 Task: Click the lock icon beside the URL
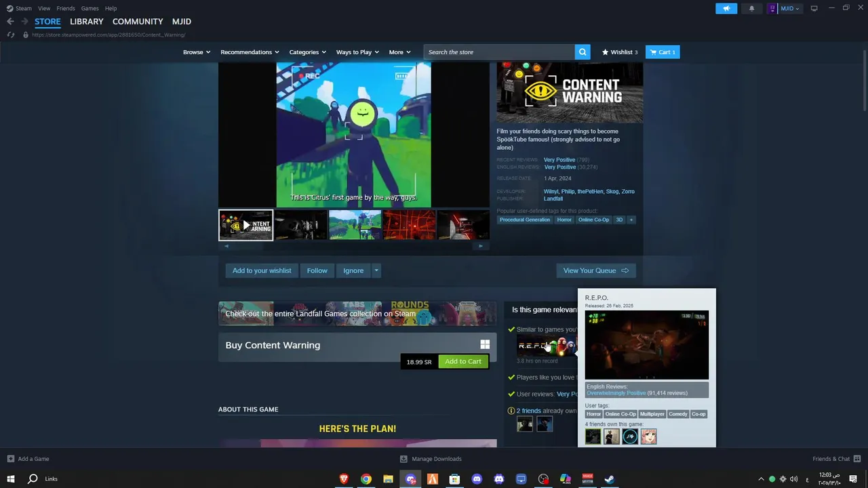pos(26,35)
